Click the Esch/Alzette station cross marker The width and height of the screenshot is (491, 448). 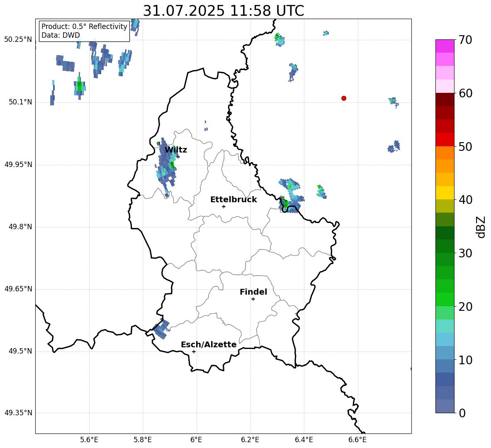click(x=194, y=351)
